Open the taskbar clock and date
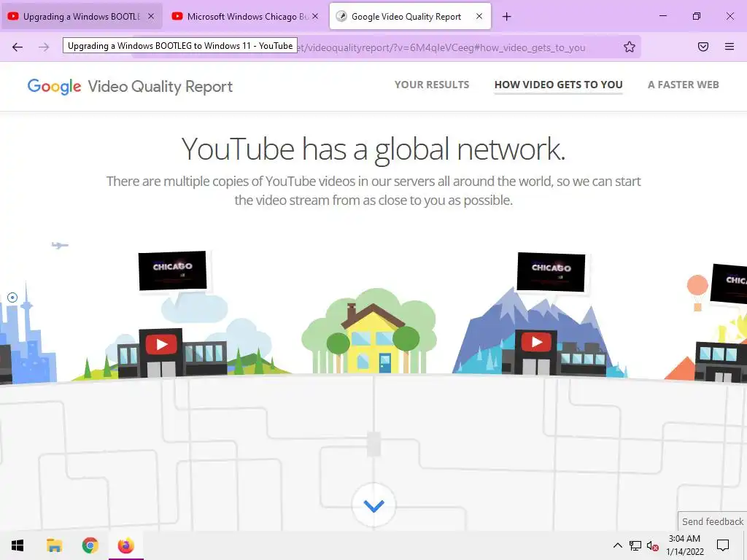This screenshot has width=747, height=560. (684, 545)
